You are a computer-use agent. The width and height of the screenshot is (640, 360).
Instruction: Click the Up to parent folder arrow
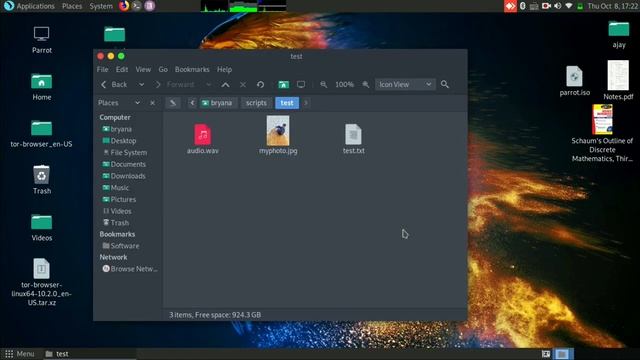[225, 84]
